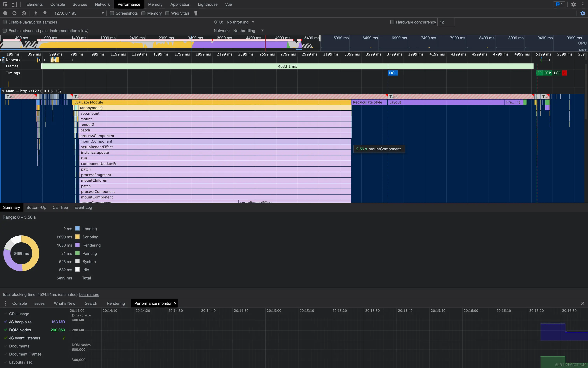Activate the inspect element picker icon
Viewport: 588px width, 368px height.
click(5, 4)
